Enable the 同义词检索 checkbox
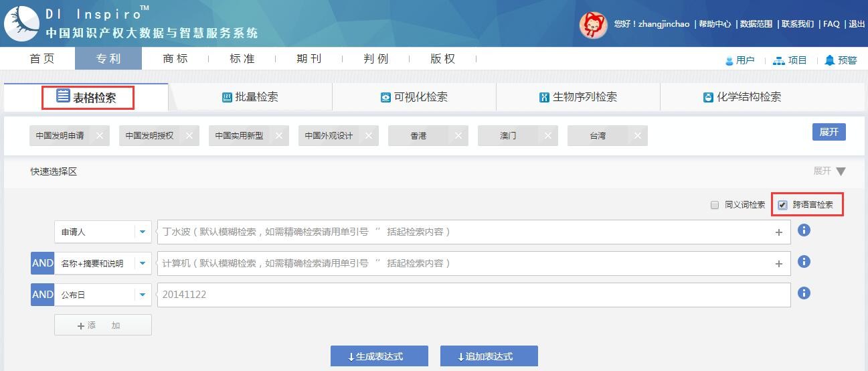This screenshot has height=371, width=868. [715, 205]
